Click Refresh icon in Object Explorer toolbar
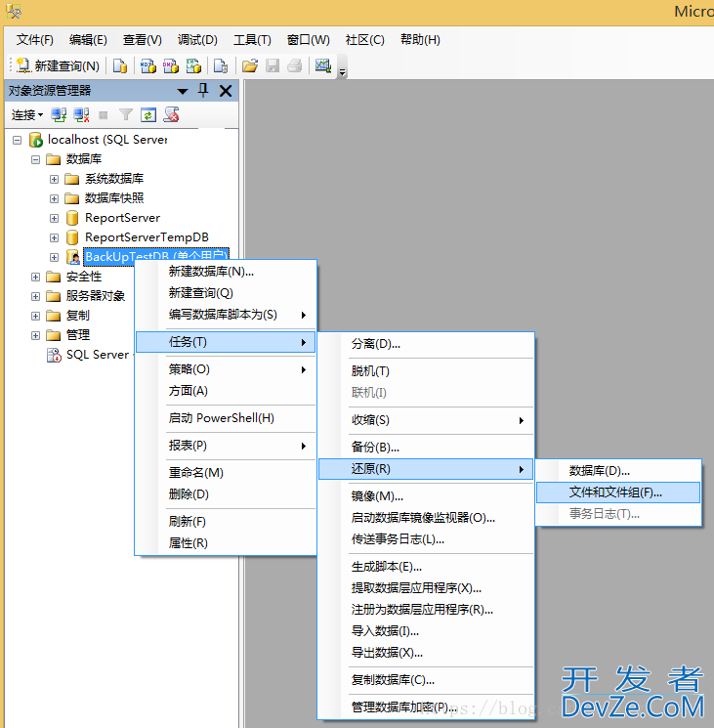This screenshot has height=728, width=714. click(x=148, y=114)
